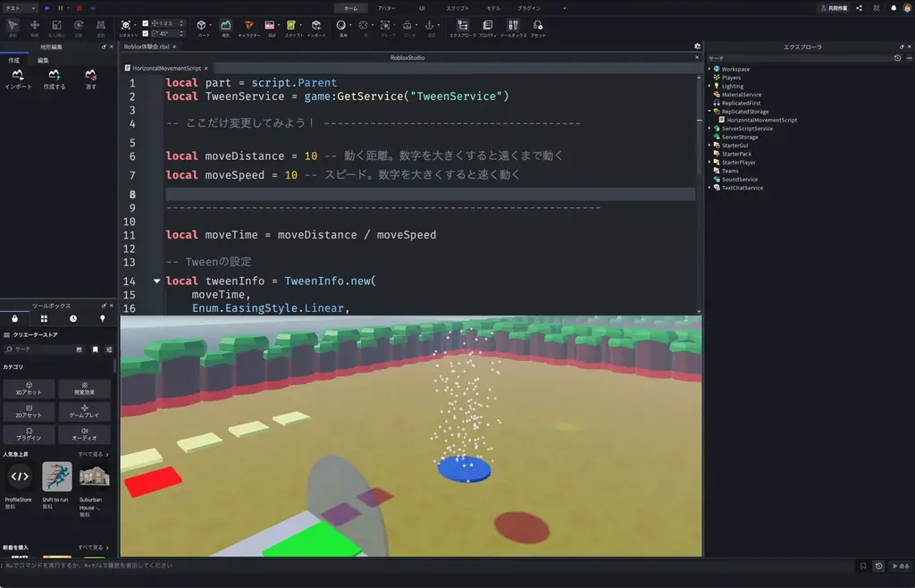Click the キャラクター character icon
The width and height of the screenshot is (915, 588).
click(x=249, y=26)
